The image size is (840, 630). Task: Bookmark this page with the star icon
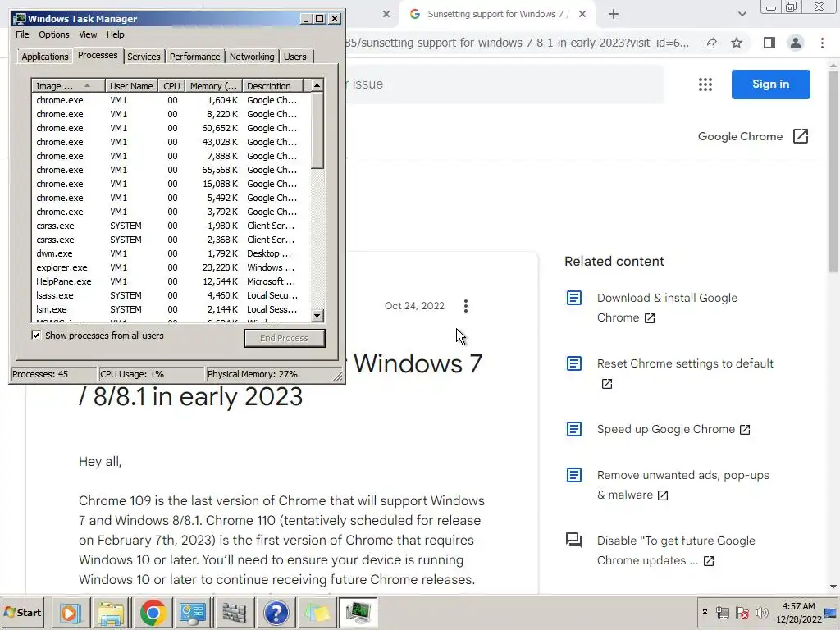pos(737,43)
